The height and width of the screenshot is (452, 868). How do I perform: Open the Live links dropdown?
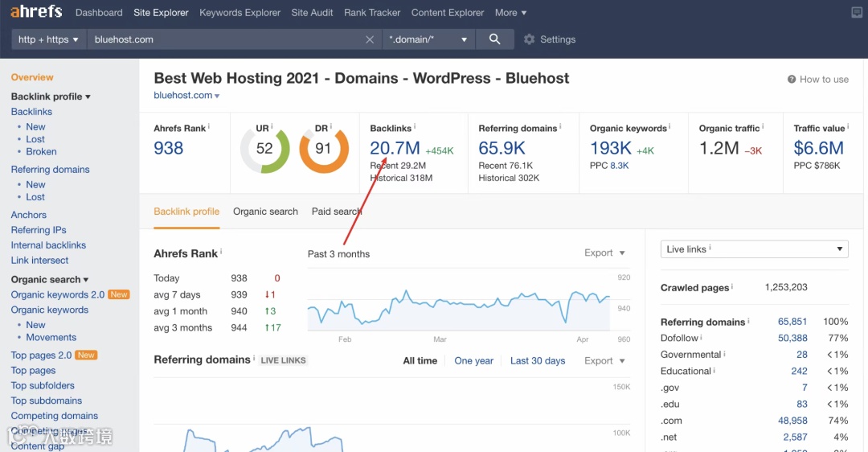click(x=754, y=249)
